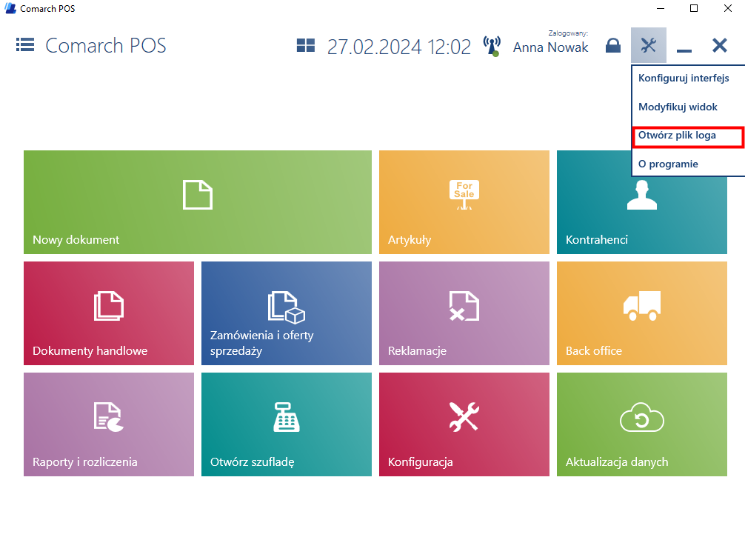This screenshot has height=560, width=745.
Task: Open the Nowy dokument tile
Action: click(198, 202)
